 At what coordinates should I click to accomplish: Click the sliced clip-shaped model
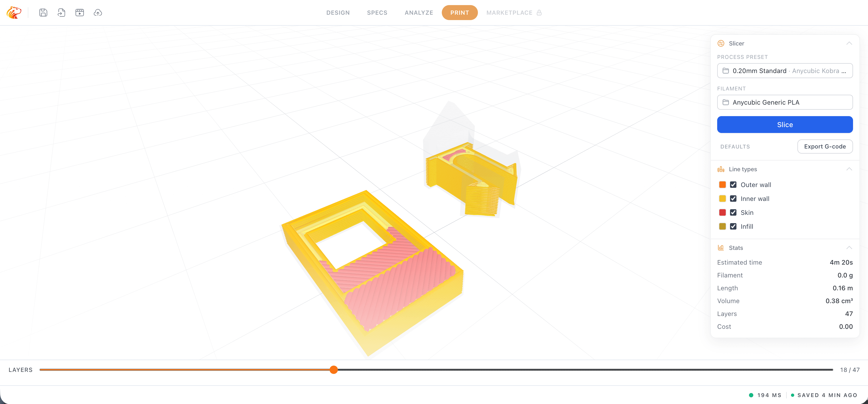point(472,175)
